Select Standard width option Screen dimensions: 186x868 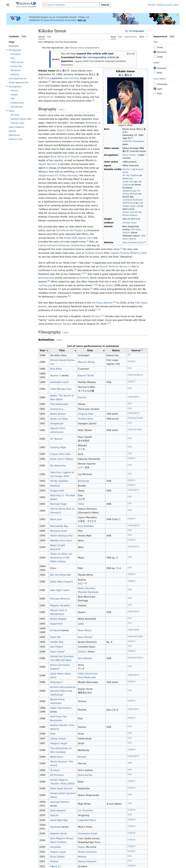coord(155,68)
